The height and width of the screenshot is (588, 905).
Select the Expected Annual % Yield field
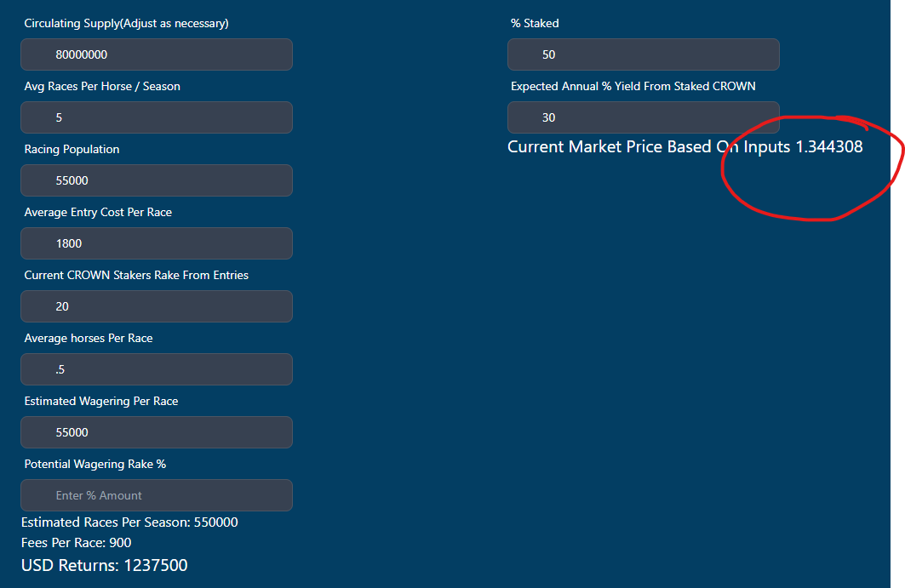(x=644, y=117)
